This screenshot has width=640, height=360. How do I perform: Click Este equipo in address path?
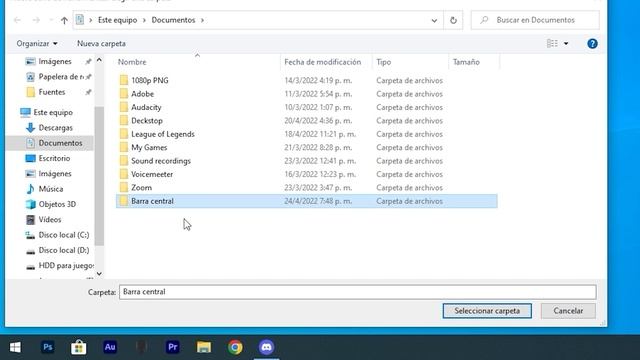[x=118, y=20]
